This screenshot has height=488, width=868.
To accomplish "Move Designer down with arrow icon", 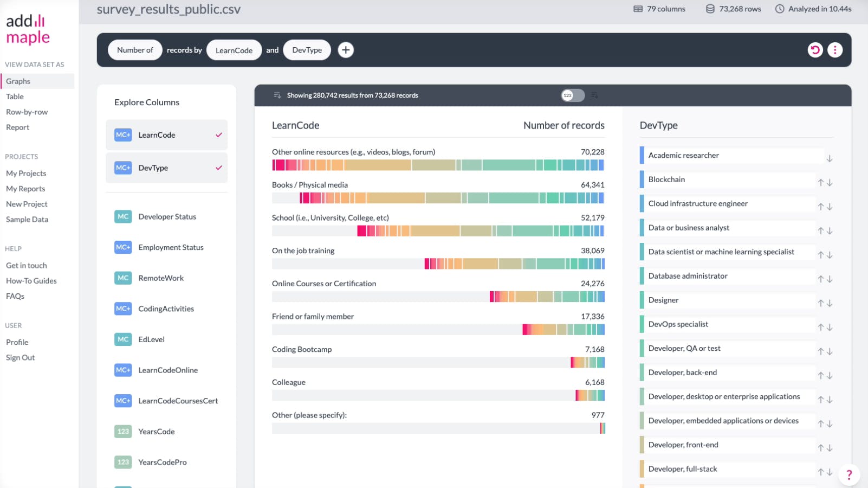I will 830,304.
